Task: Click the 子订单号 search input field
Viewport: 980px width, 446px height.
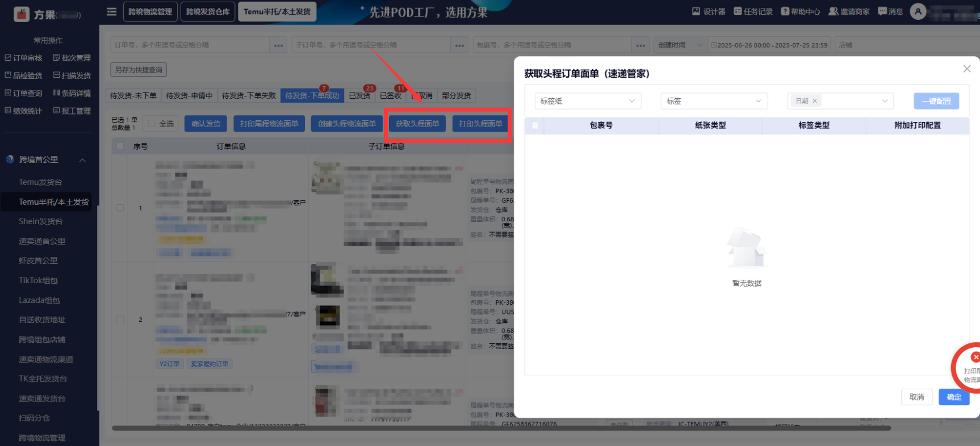Action: coord(371,45)
